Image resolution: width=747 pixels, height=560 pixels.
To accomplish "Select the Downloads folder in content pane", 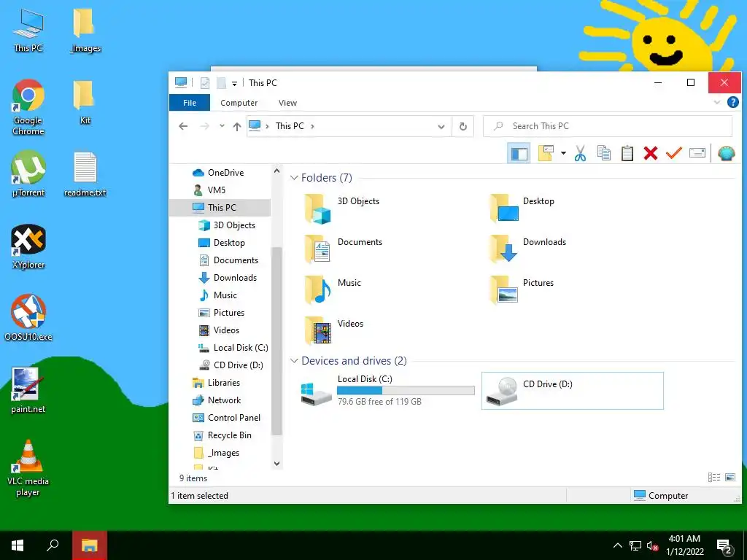I will pyautogui.click(x=528, y=249).
